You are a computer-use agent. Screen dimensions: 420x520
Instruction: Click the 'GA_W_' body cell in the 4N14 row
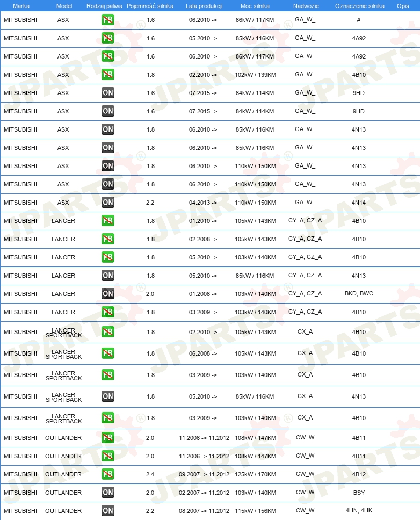coord(305,202)
